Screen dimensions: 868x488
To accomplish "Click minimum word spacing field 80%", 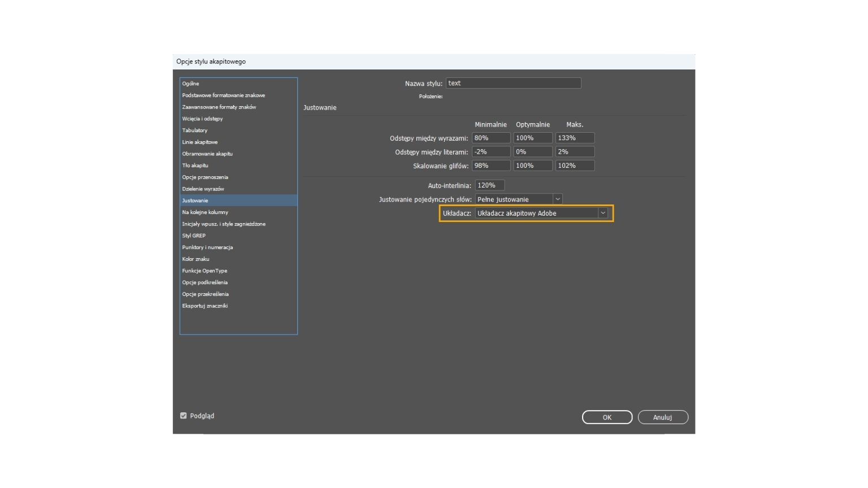I will (x=491, y=138).
